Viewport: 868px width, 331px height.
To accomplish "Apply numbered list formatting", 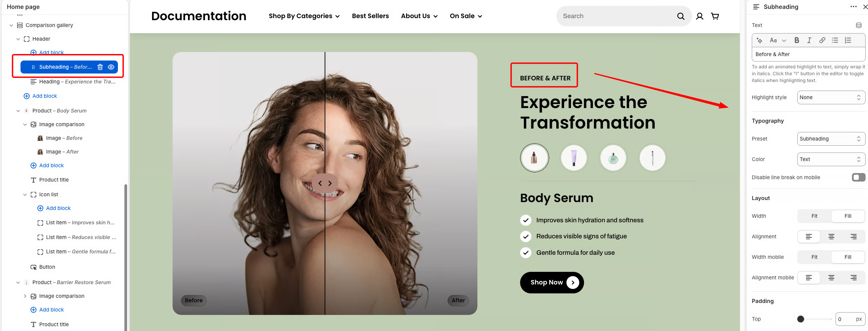I will pyautogui.click(x=848, y=40).
